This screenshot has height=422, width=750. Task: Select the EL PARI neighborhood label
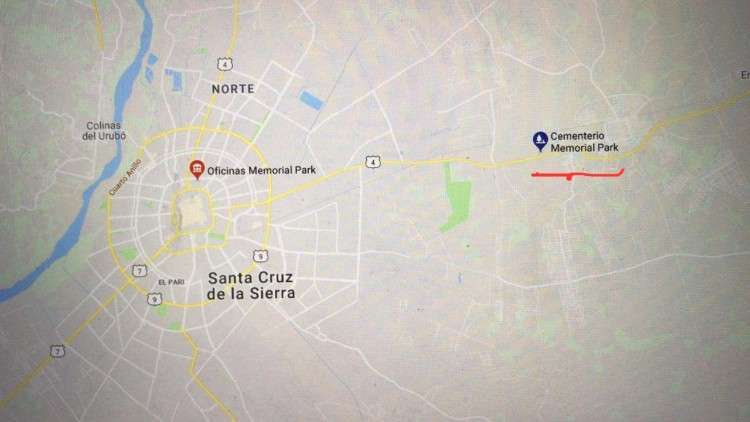(171, 282)
